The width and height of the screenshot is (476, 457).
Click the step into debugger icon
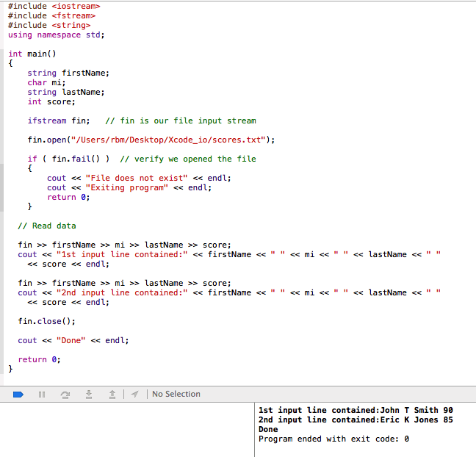[89, 395]
